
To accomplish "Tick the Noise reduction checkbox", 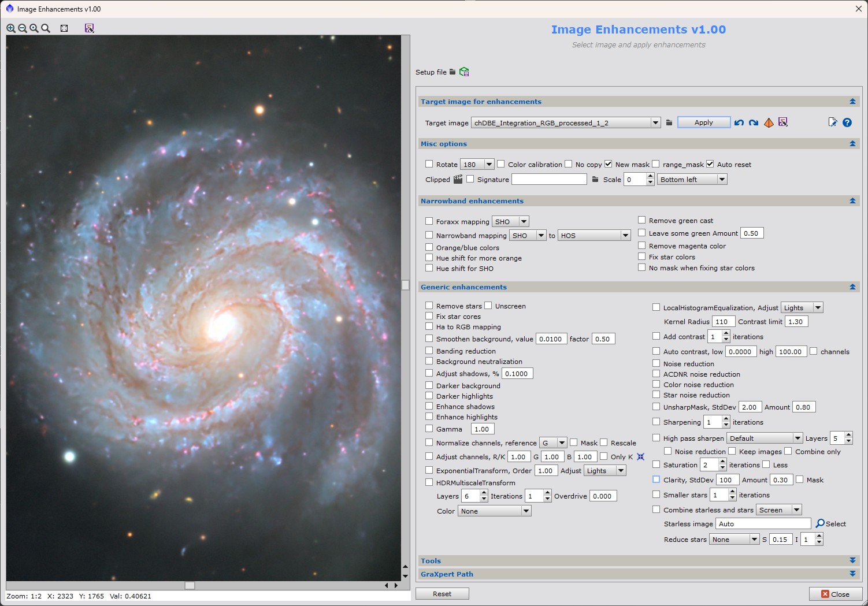I will (656, 363).
